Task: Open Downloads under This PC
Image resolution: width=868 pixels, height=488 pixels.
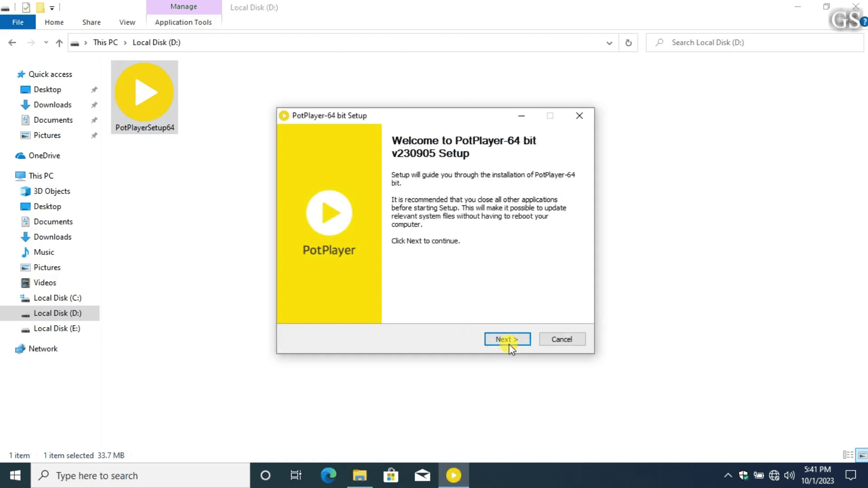Action: tap(52, 237)
